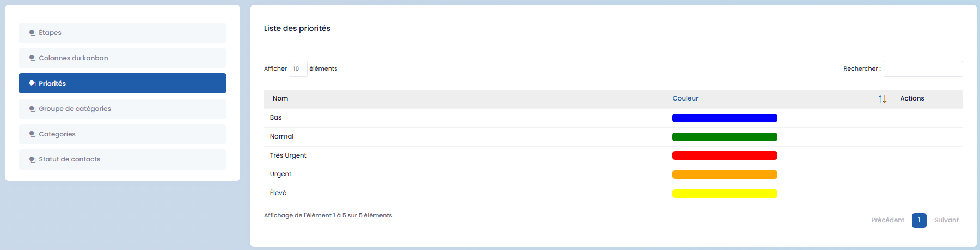This screenshot has width=980, height=250.
Task: Click the orange color bar for Urgent
Action: [725, 174]
